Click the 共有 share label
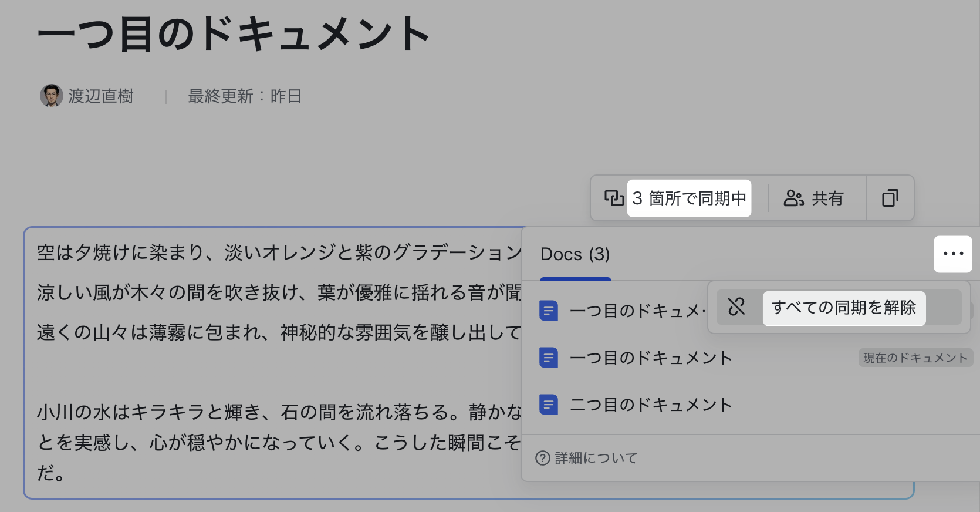Screen dimensions: 980x512 coord(827,198)
